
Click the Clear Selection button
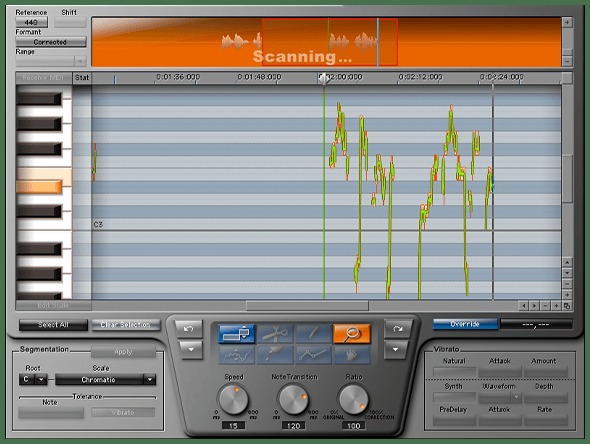pyautogui.click(x=125, y=325)
